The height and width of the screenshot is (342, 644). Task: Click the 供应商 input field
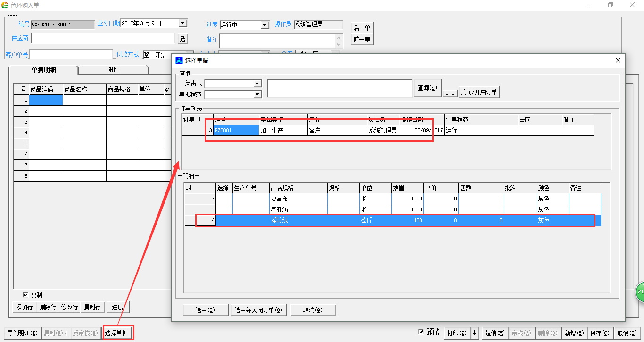coord(103,38)
